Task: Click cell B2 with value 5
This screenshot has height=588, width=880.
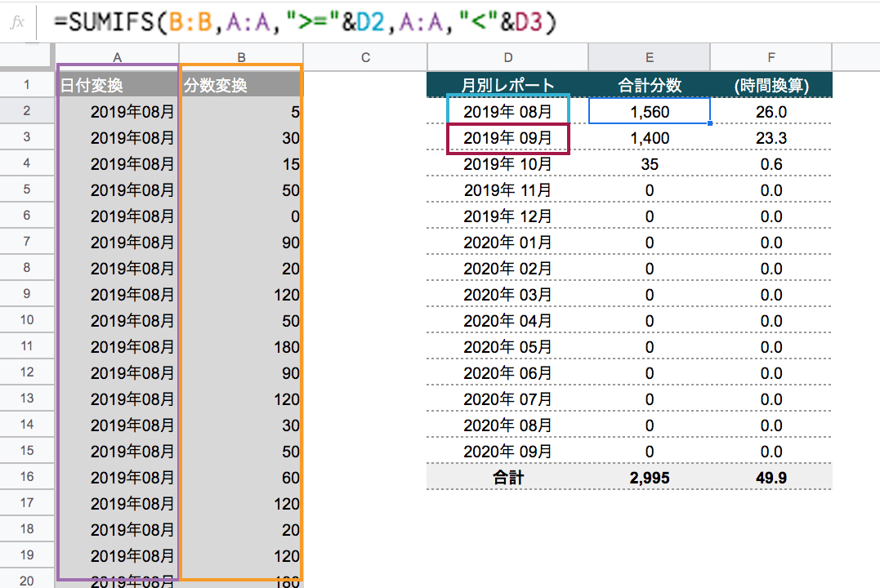Action: point(241,111)
